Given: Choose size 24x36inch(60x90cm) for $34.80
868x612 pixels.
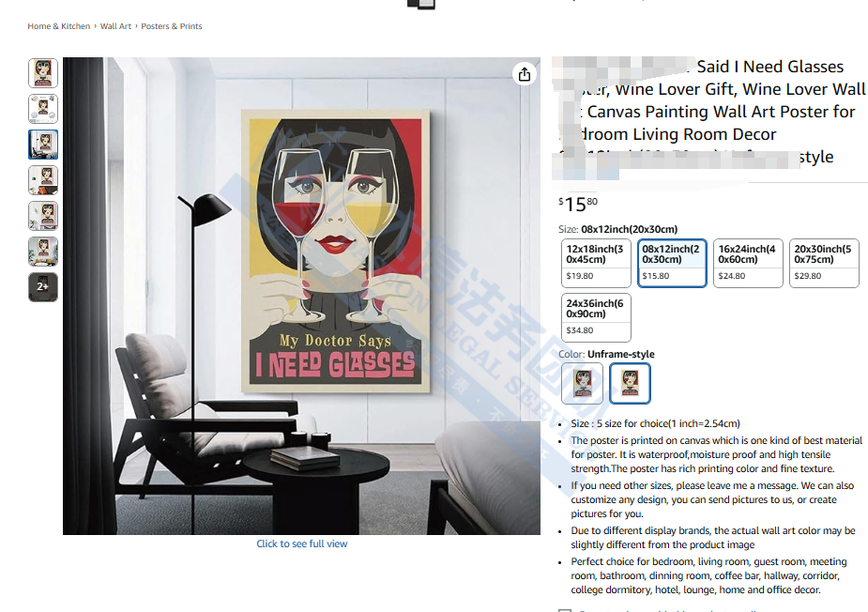Looking at the screenshot, I should [x=596, y=317].
